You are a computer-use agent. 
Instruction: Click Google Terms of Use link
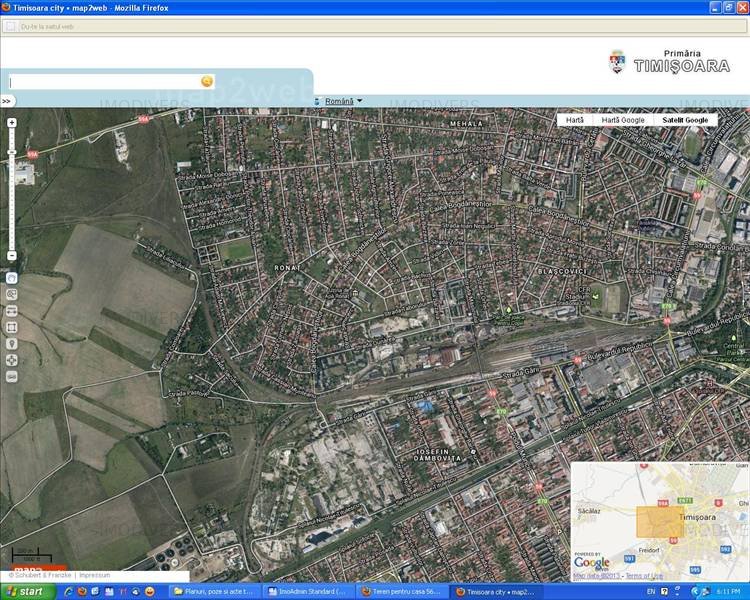click(x=643, y=576)
